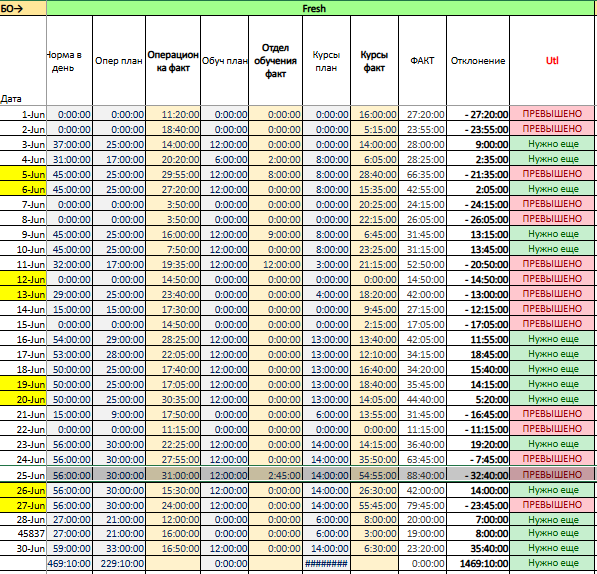
Task: Click the yellow 13-Jun date cell
Action: 23,294
